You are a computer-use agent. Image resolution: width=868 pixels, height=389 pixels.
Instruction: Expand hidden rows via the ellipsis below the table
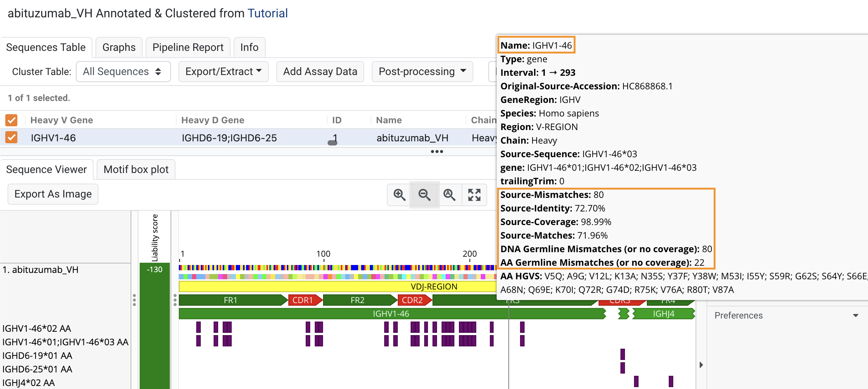coord(437,152)
